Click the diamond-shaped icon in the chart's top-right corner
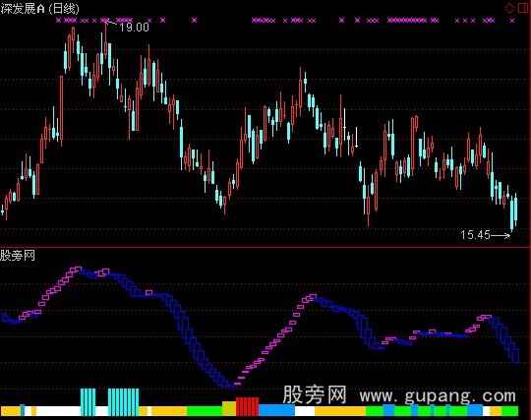The height and width of the screenshot is (420, 531). 509,8
